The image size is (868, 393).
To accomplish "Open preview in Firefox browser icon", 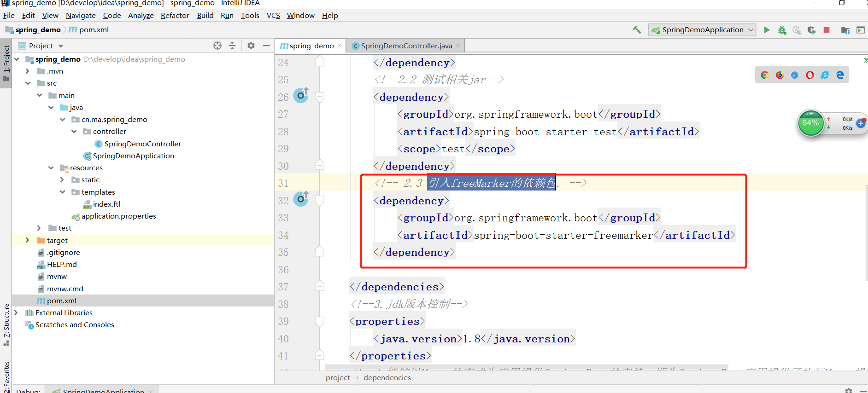I will (780, 75).
